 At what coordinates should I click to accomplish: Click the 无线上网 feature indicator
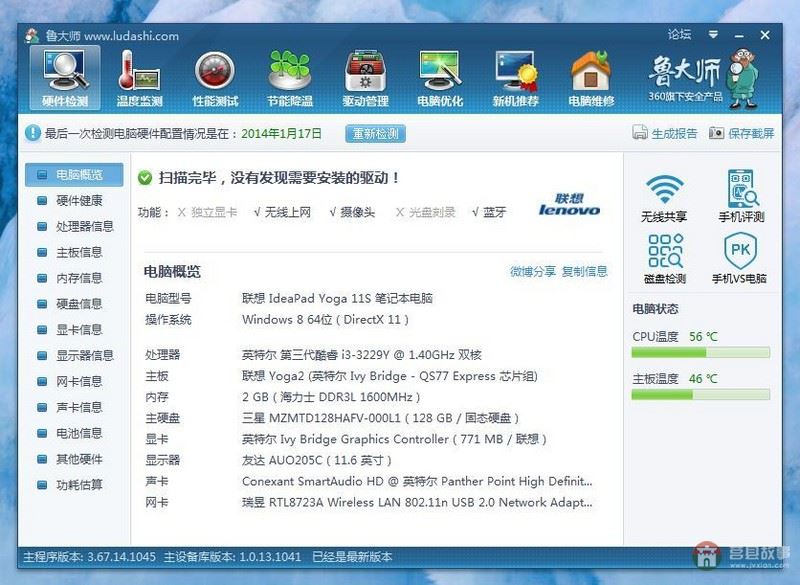(282, 212)
